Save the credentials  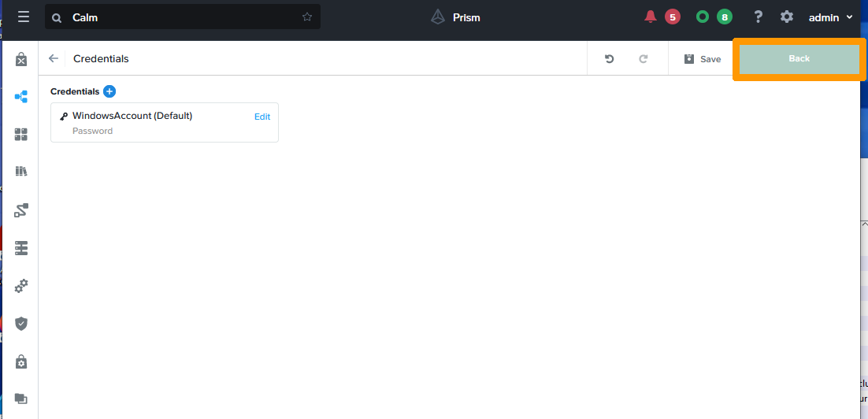tap(702, 59)
